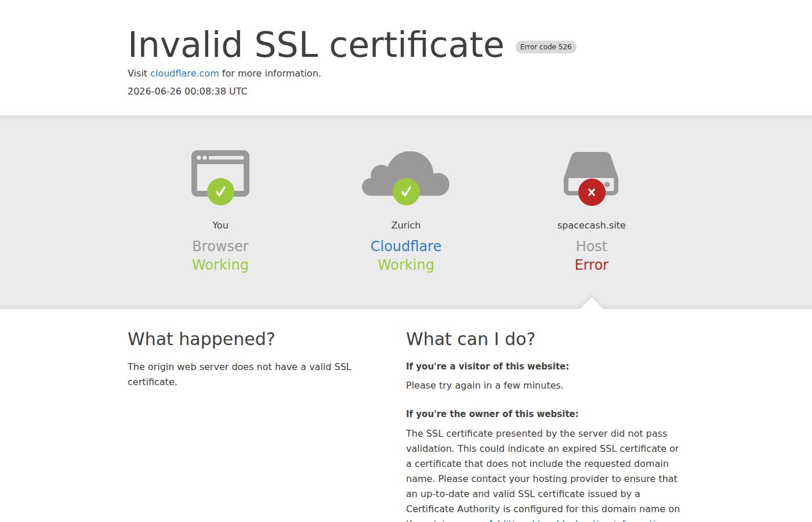This screenshot has width=812, height=522.
Task: Click the 'Host' label
Action: [x=592, y=246]
